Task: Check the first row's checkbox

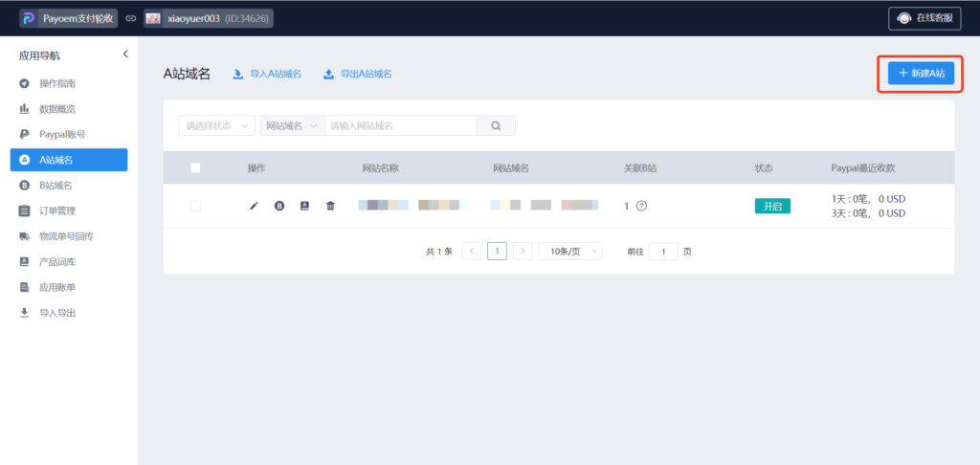Action: click(195, 206)
